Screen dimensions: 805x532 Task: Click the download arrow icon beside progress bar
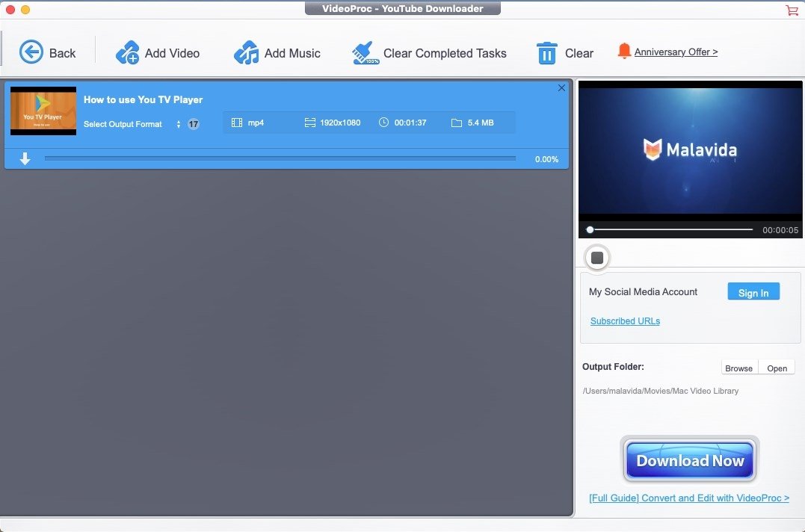click(x=25, y=159)
